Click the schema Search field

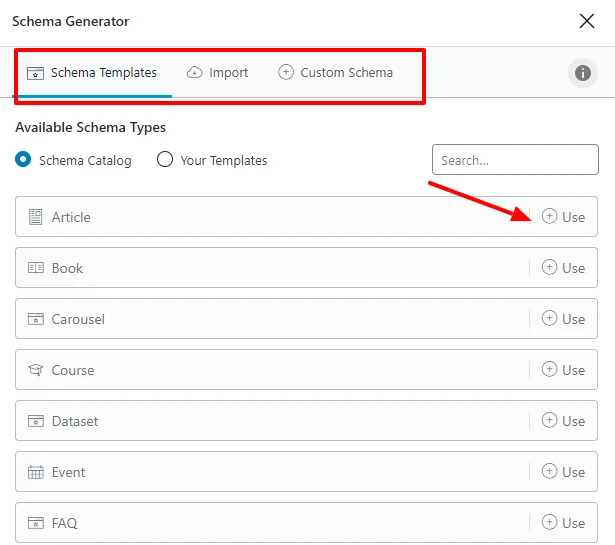[x=515, y=160]
